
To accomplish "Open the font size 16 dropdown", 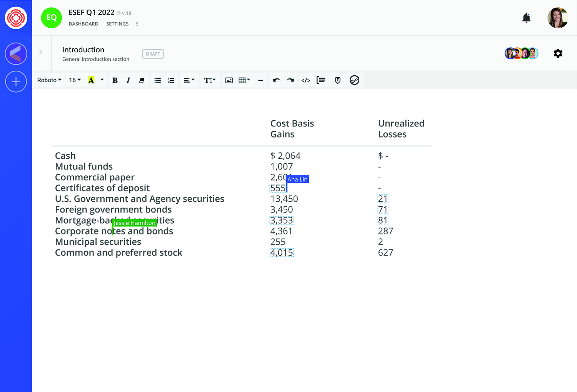I will 75,80.
